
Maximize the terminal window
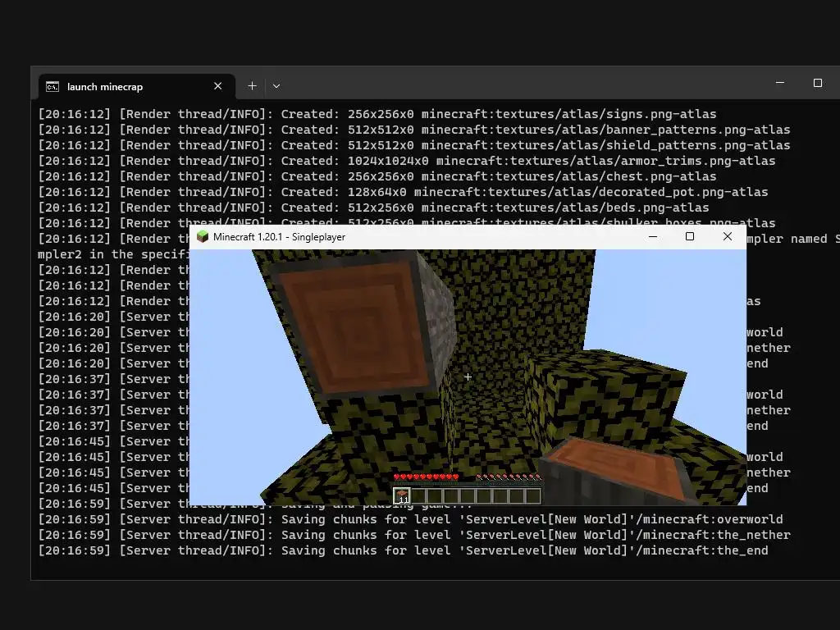pyautogui.click(x=818, y=83)
